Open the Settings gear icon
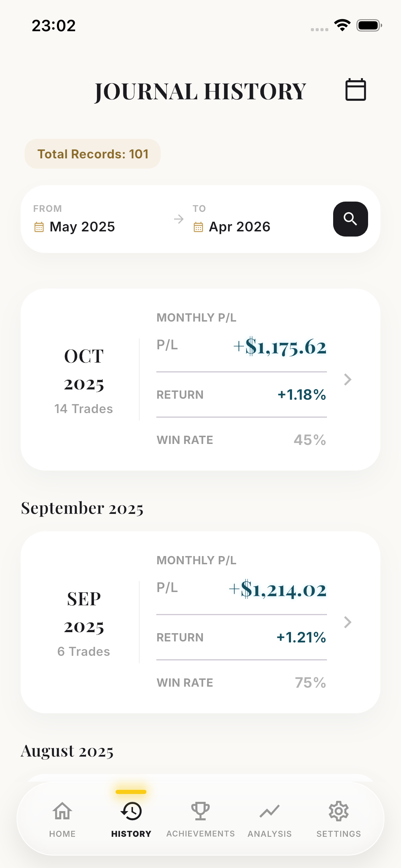This screenshot has width=401, height=868. (339, 811)
